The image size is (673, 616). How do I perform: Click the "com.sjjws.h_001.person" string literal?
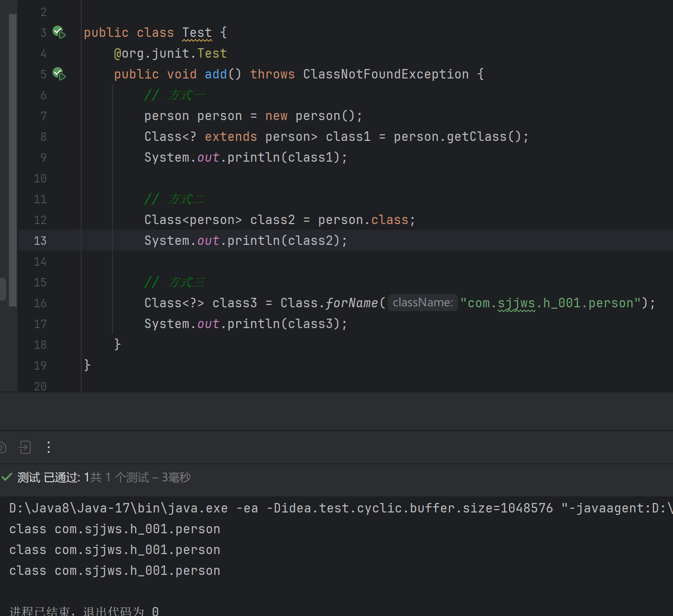click(x=550, y=303)
